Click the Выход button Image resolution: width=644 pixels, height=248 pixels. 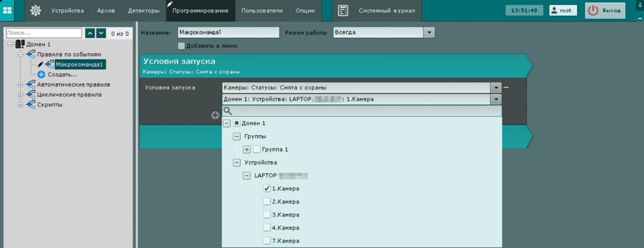pos(605,10)
